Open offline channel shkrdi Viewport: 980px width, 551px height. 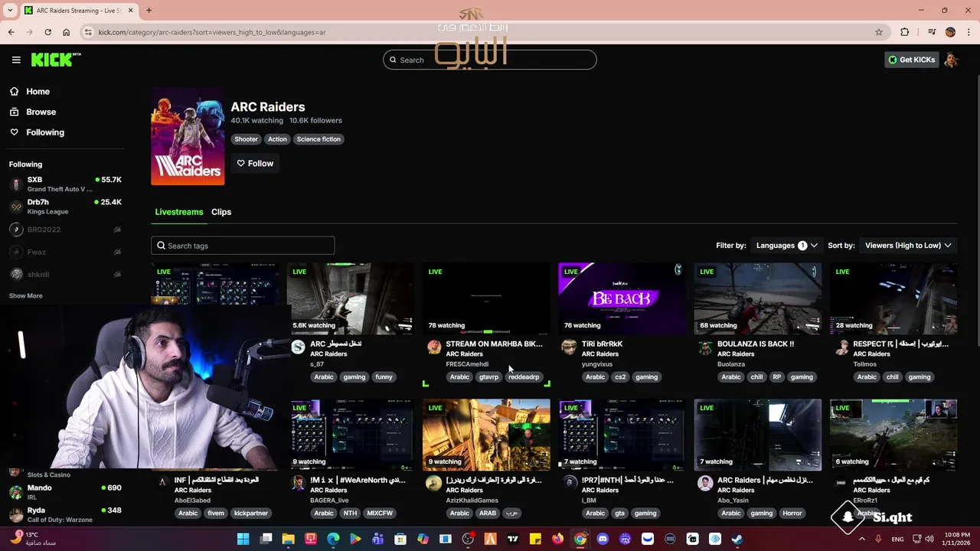[x=65, y=274]
